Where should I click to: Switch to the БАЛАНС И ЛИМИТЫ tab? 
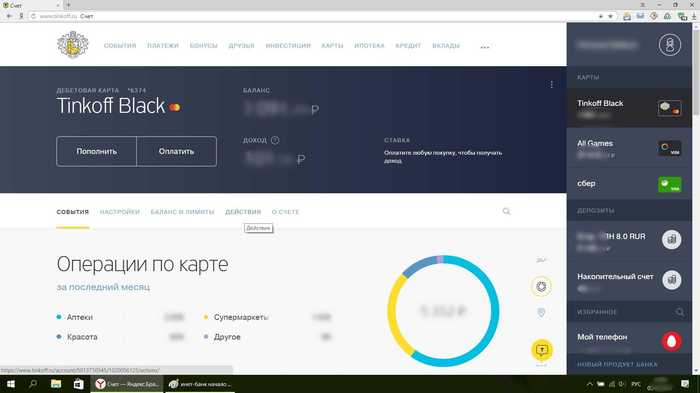182,212
